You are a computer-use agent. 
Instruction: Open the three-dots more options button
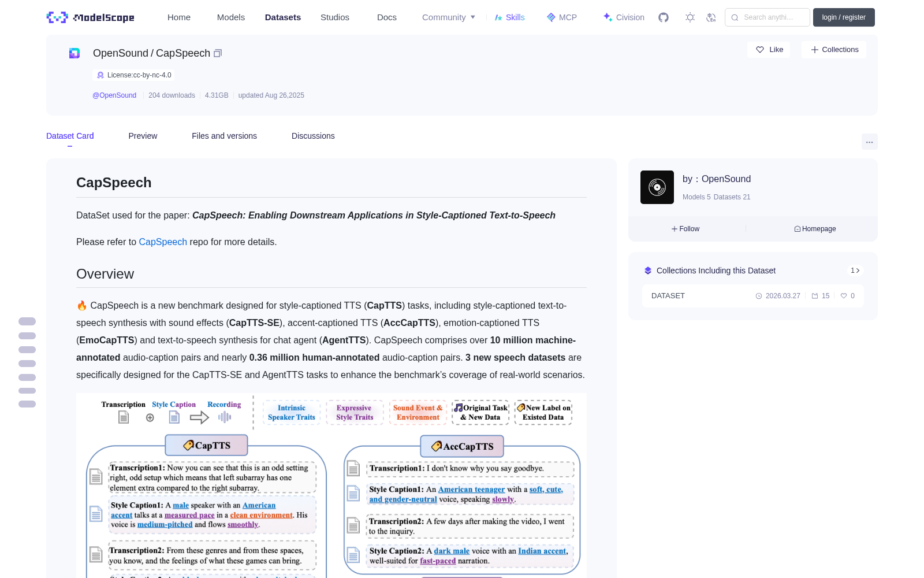click(x=869, y=142)
